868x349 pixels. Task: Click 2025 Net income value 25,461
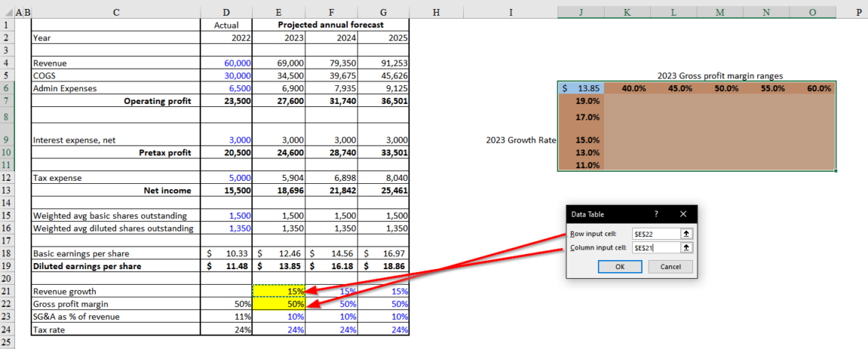pos(384,191)
